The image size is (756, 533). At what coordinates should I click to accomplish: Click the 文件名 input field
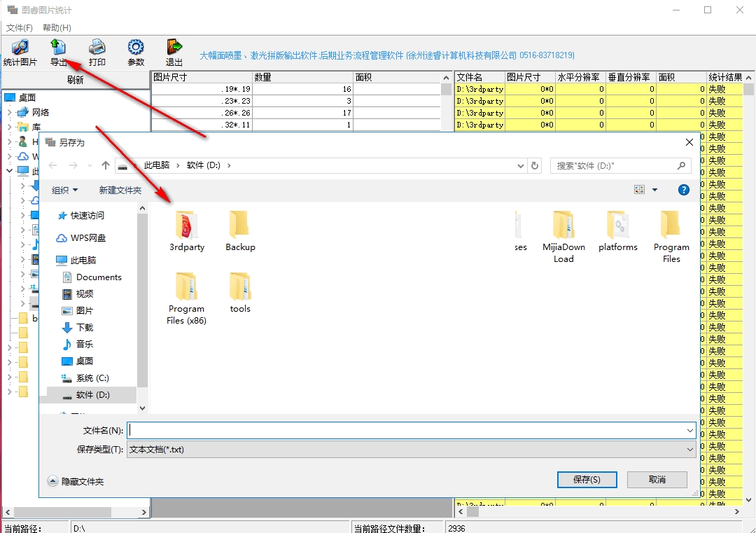tap(406, 430)
